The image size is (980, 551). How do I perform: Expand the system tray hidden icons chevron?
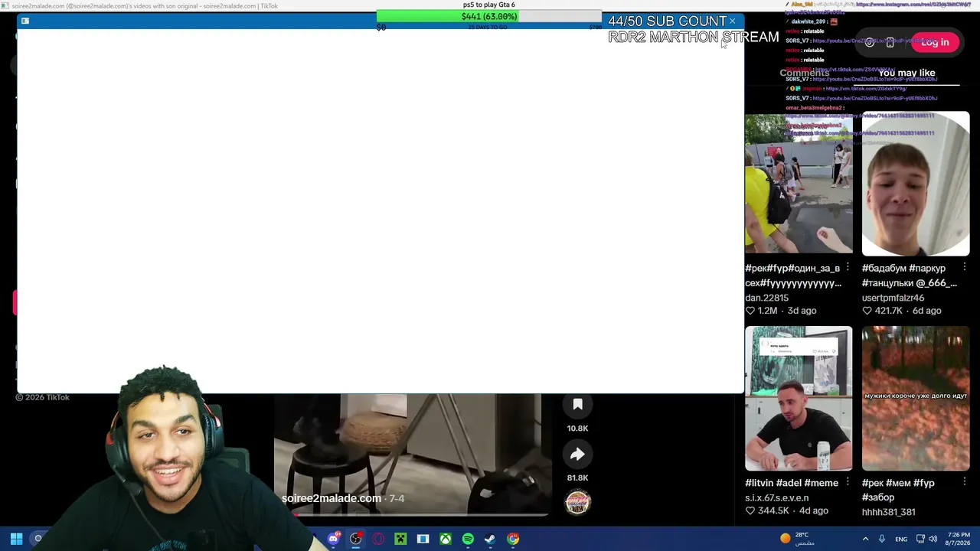coord(865,539)
